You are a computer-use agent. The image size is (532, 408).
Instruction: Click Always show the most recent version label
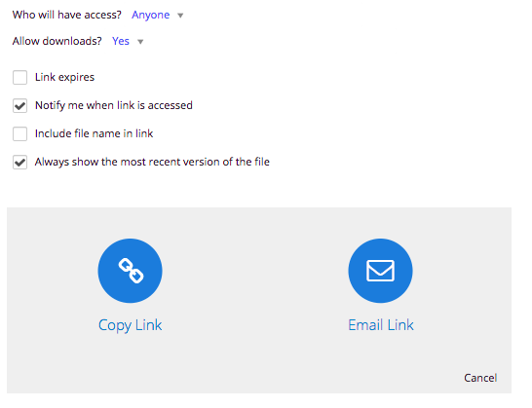pos(152,162)
